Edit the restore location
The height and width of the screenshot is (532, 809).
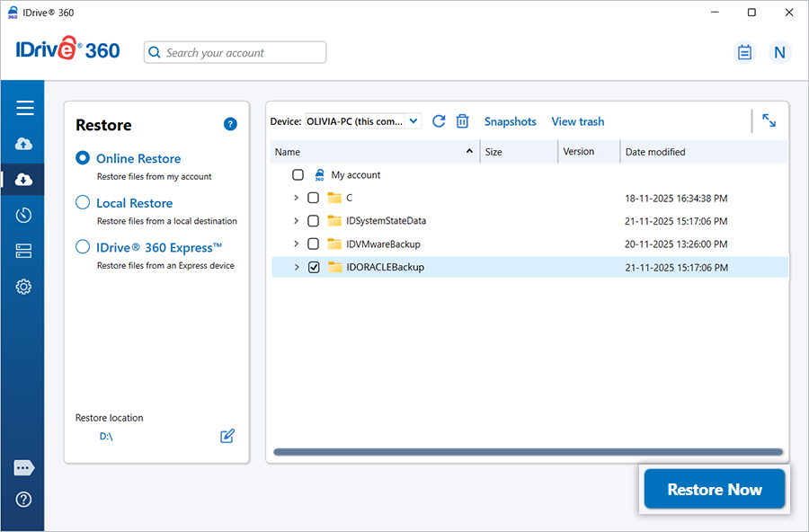tap(227, 436)
